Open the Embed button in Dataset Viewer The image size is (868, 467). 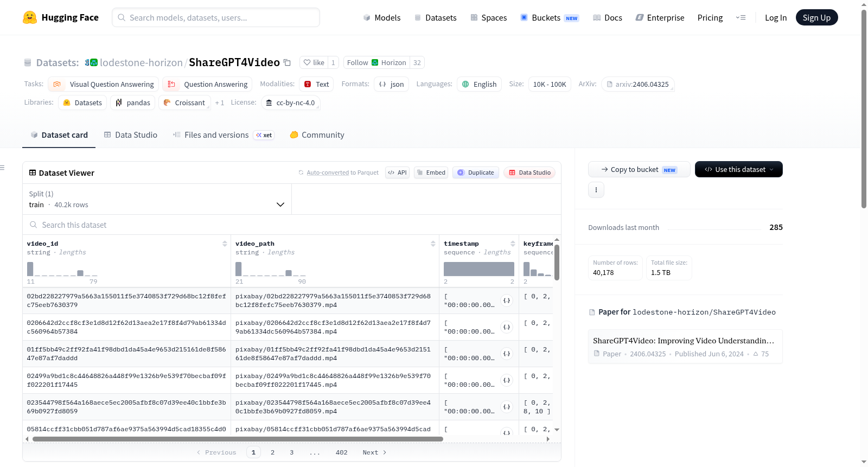(431, 172)
